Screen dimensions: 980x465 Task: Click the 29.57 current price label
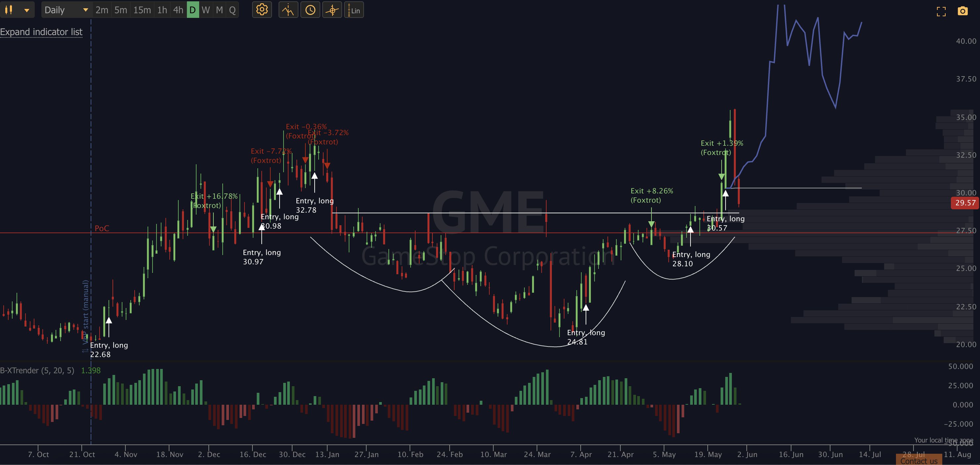pyautogui.click(x=965, y=203)
